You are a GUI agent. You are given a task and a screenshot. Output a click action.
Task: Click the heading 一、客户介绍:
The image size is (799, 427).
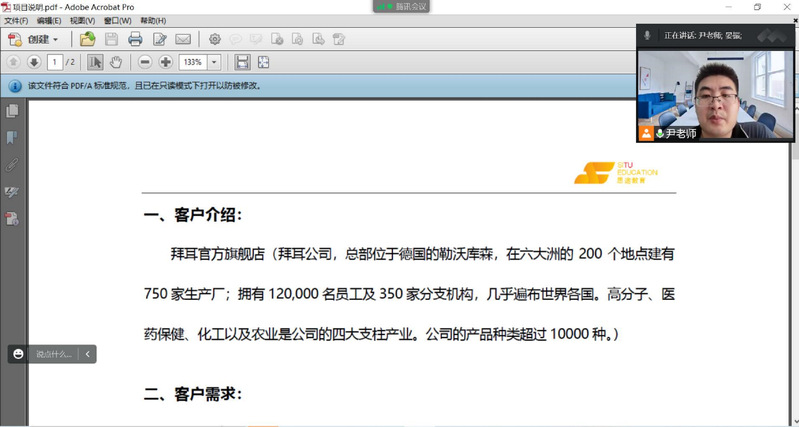193,215
